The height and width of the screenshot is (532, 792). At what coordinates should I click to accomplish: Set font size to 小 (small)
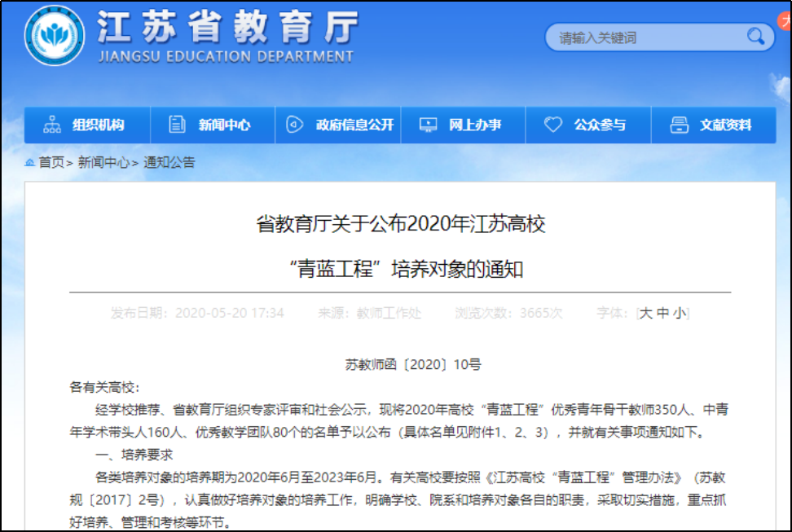click(x=680, y=313)
